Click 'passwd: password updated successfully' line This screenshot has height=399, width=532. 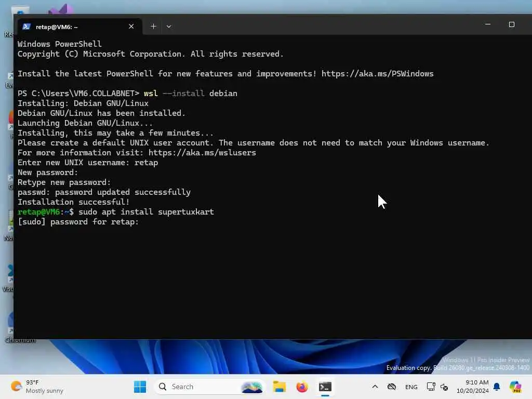[104, 192]
